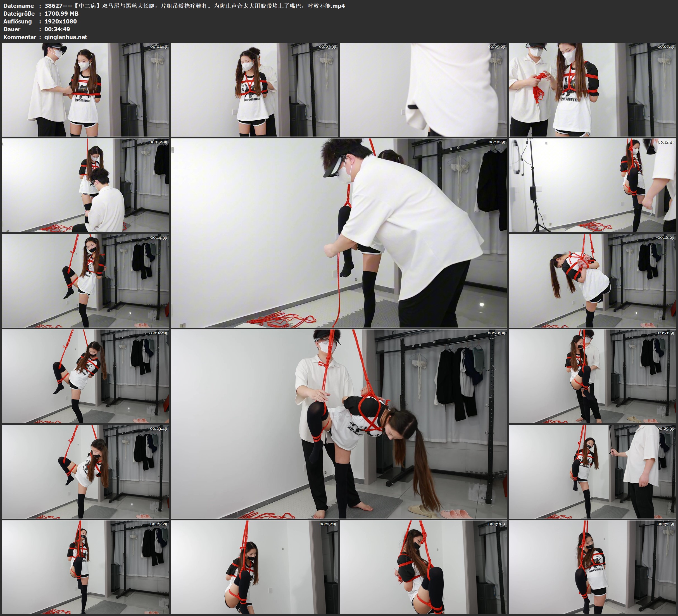Image resolution: width=678 pixels, height=616 pixels.
Task: Click the qinglanhua.net comment text
Action: pos(66,37)
